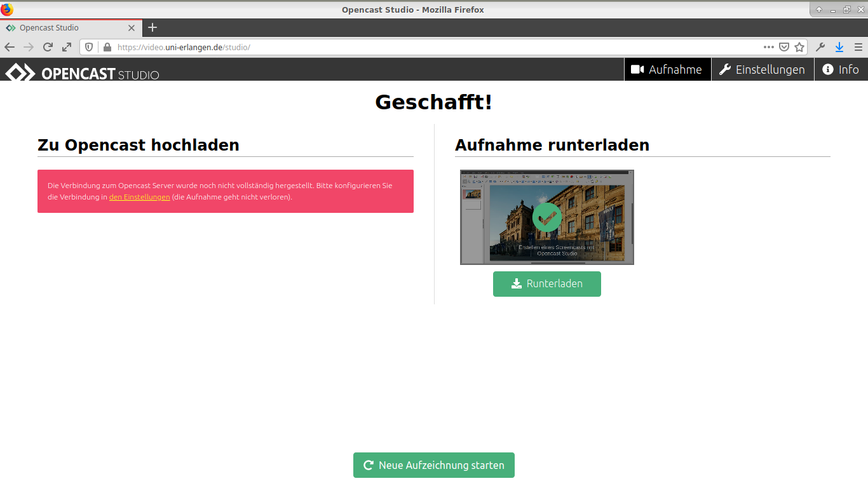Click the fullscreen arrows icon in toolbar
The height and width of the screenshot is (488, 868).
(67, 47)
